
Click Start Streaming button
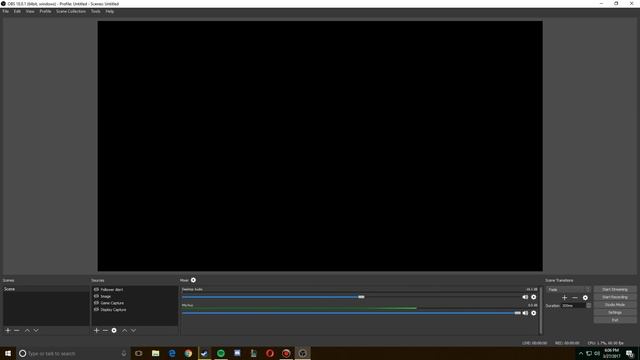coord(615,289)
